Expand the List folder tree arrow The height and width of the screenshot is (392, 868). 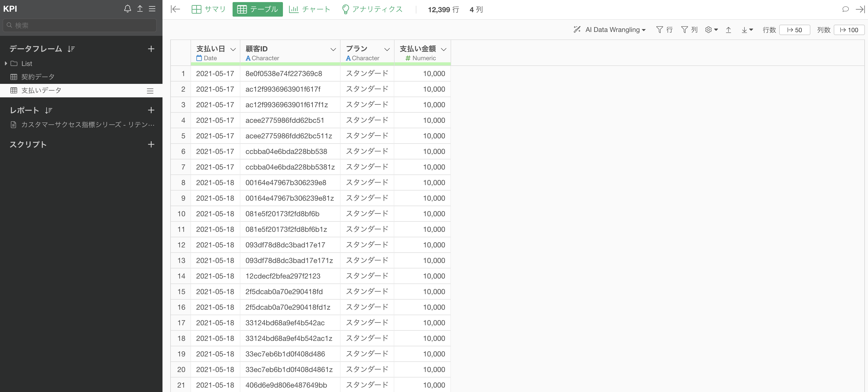point(6,63)
